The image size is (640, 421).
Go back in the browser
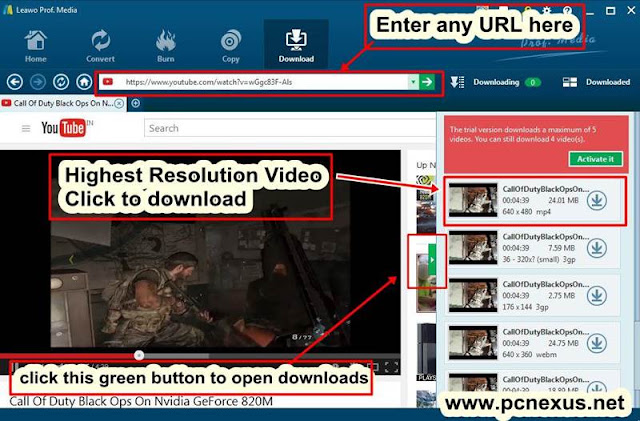pos(15,82)
